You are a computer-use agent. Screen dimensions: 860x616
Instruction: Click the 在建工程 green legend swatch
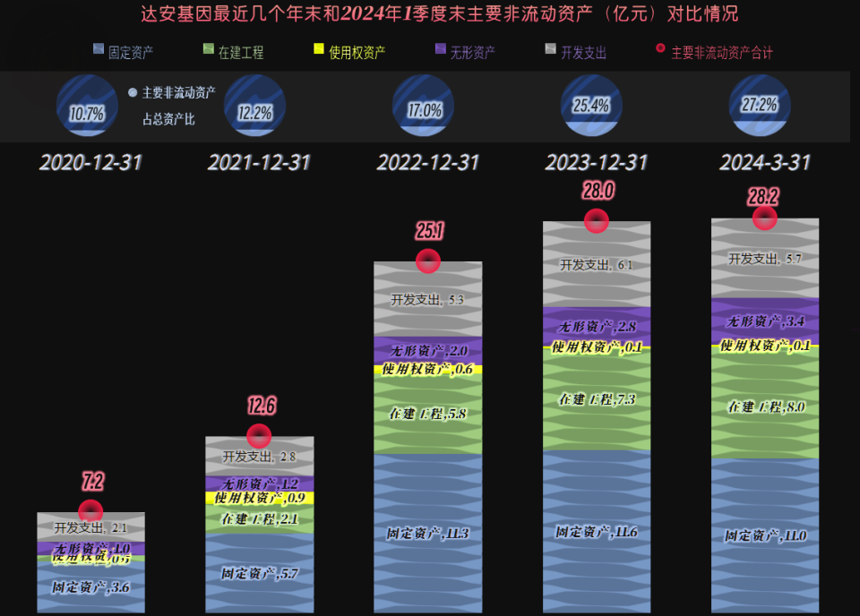click(209, 48)
